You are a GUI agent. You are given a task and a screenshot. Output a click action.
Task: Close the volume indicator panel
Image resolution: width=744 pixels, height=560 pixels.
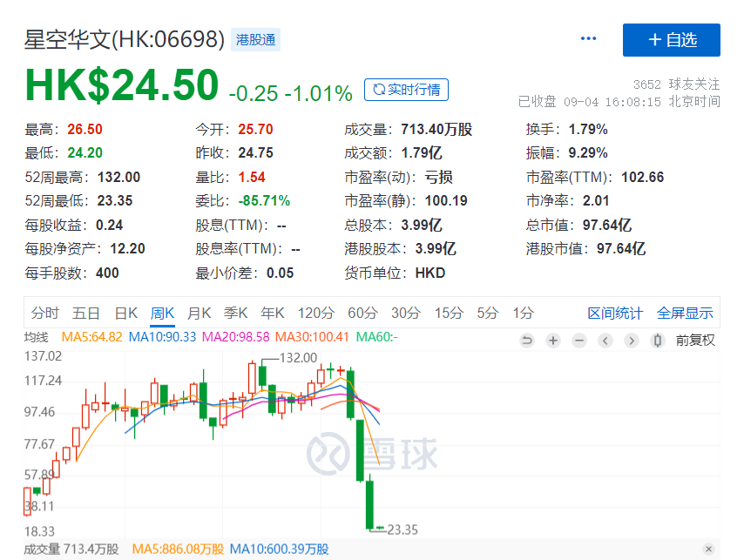click(708, 549)
